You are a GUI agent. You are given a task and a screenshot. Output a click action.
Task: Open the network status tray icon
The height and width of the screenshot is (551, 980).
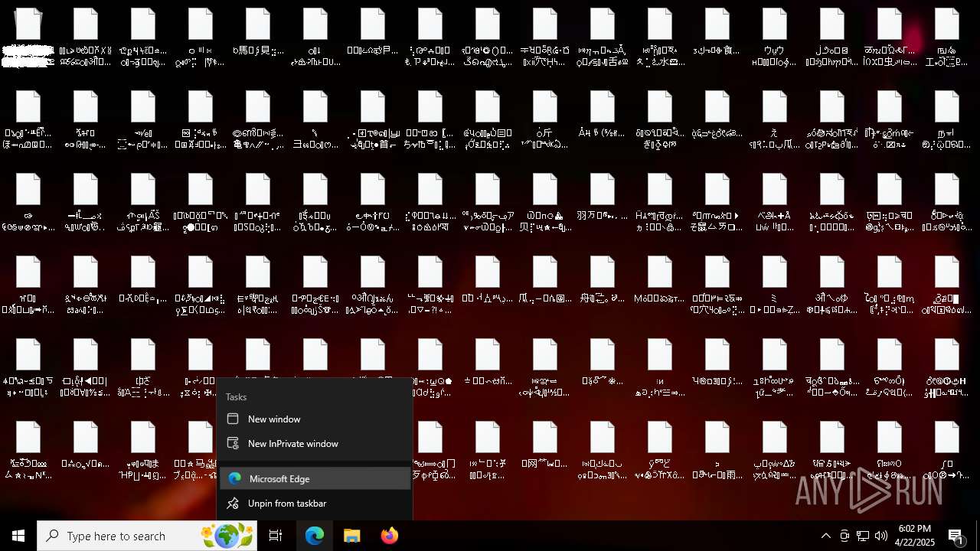point(863,536)
